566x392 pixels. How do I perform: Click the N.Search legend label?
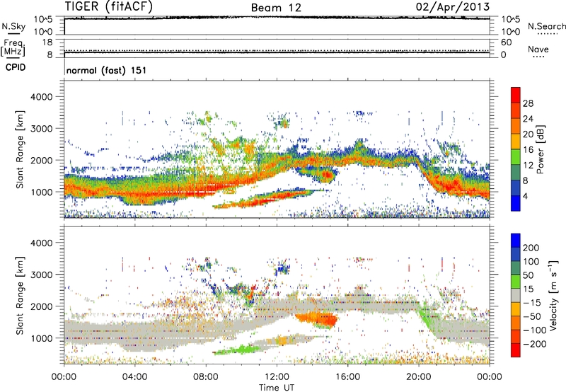click(x=546, y=26)
